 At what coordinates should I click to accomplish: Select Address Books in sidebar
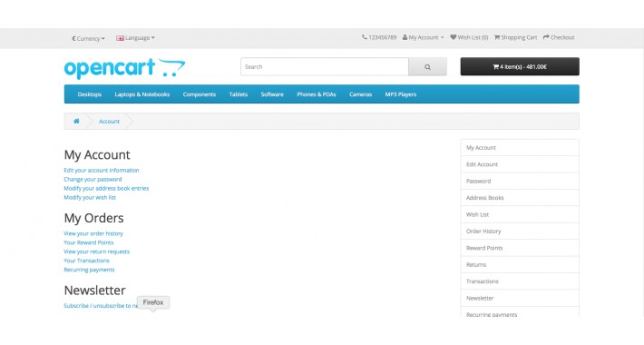(520, 198)
